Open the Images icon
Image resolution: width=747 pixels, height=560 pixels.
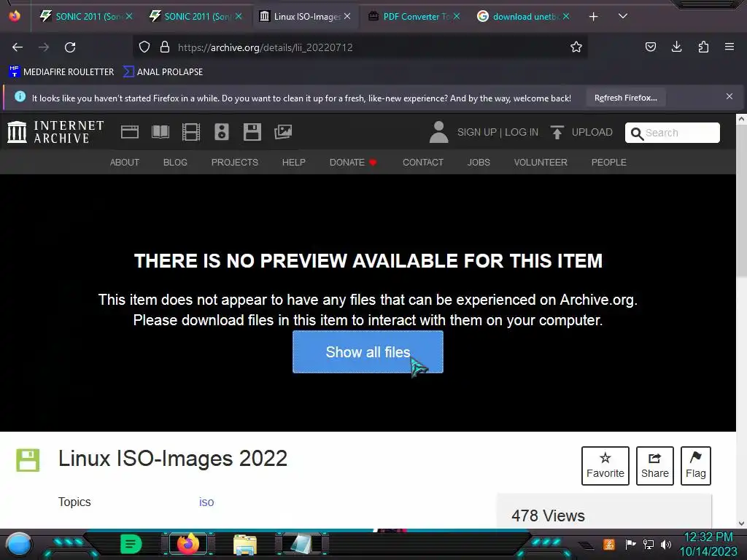click(x=283, y=132)
